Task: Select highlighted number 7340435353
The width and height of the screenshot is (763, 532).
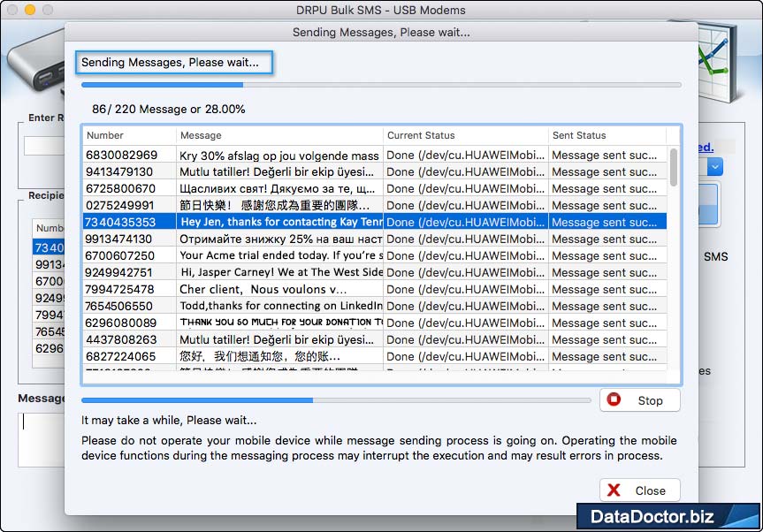Action: point(120,222)
